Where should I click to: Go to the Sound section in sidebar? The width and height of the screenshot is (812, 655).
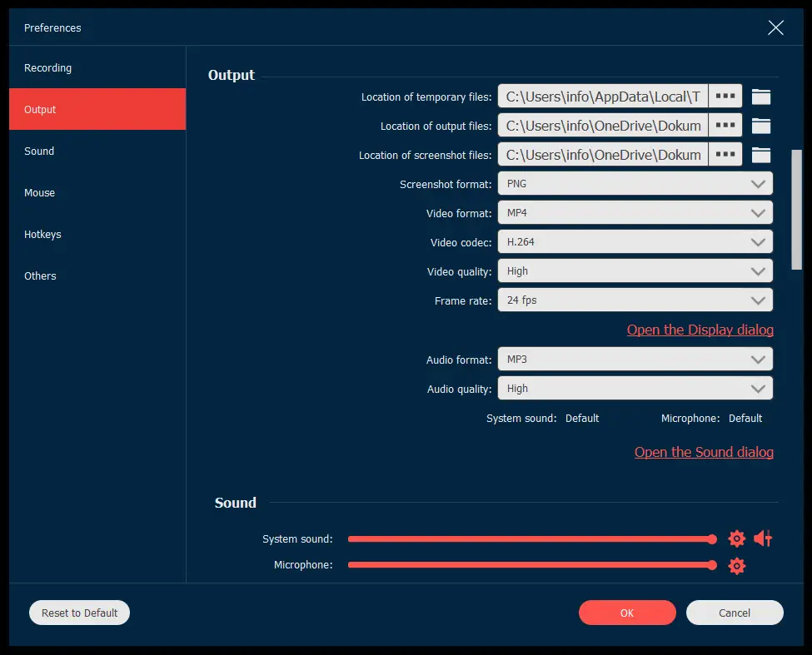[x=97, y=151]
